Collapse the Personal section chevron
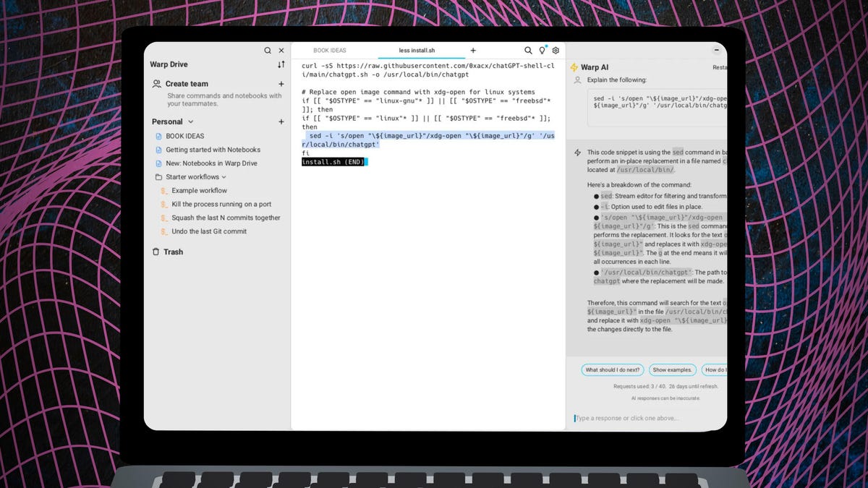Viewport: 868px width, 488px height. point(191,122)
